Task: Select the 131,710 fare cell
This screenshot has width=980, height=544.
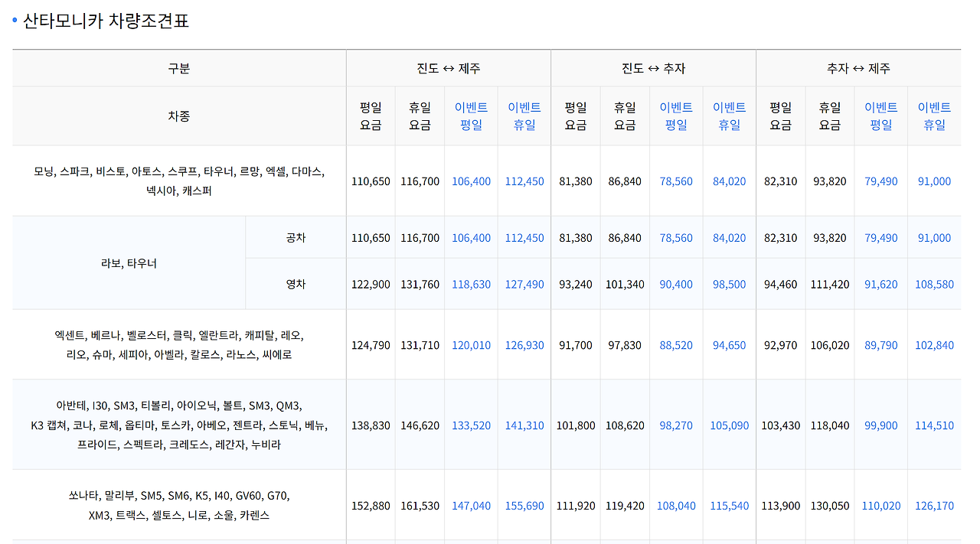Action: pos(420,345)
